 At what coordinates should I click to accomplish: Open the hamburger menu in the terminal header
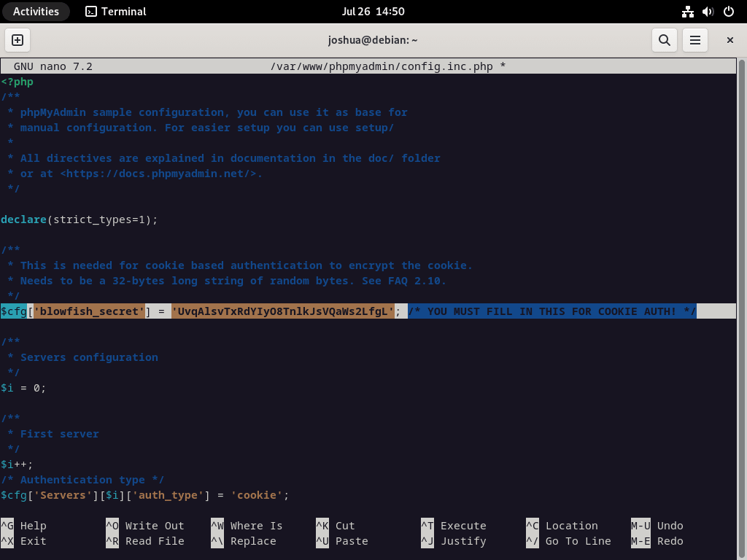[x=694, y=40]
